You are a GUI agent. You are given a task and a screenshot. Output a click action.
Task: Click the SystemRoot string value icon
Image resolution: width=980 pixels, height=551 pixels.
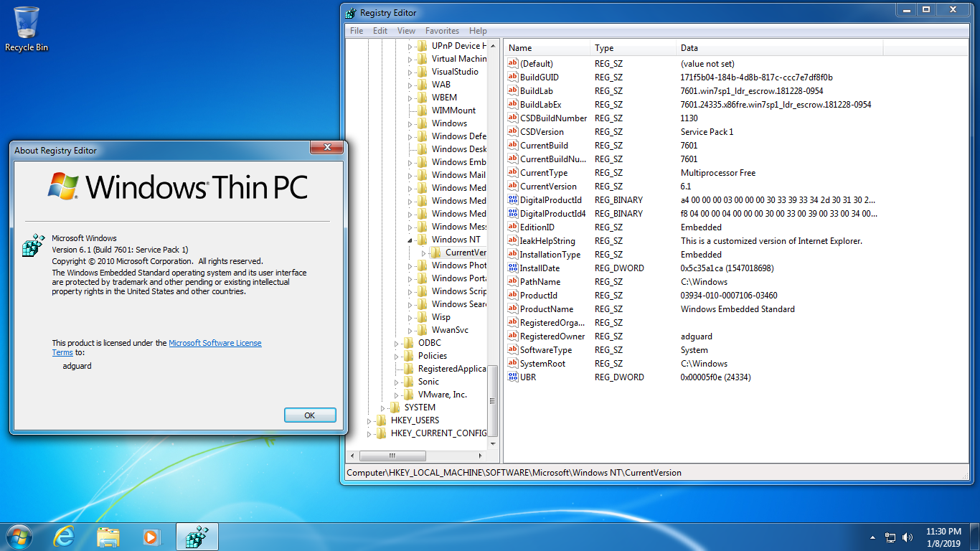point(512,364)
